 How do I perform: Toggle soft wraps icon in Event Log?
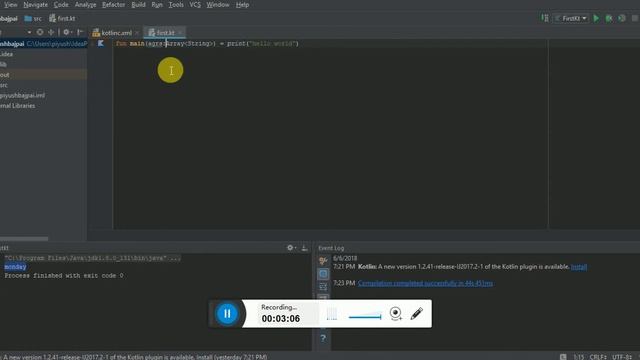click(x=323, y=287)
